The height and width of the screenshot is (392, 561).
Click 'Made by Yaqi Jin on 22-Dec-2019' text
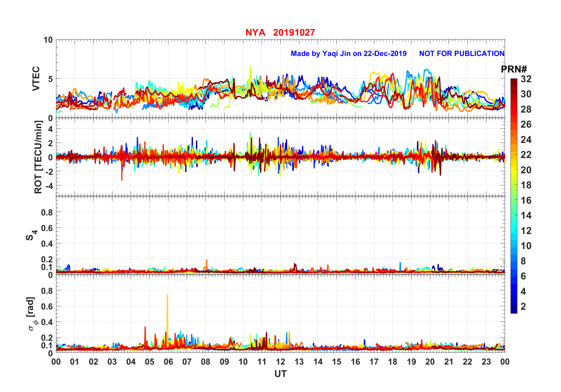pyautogui.click(x=349, y=54)
